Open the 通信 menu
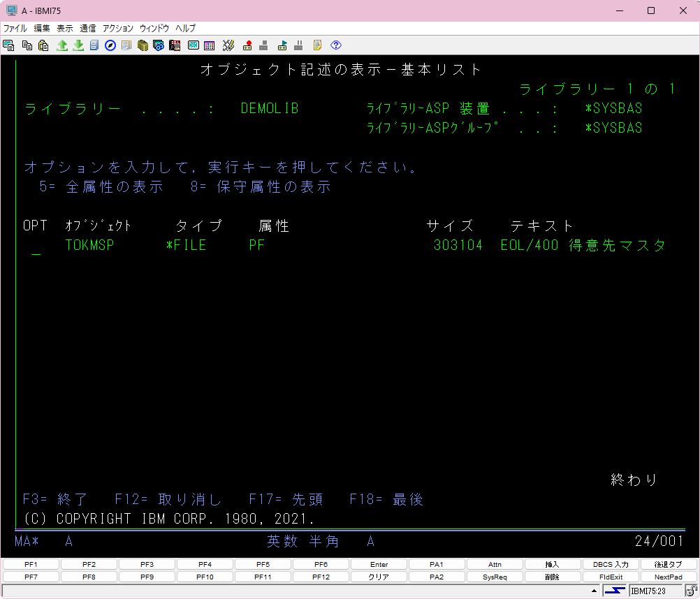The width and height of the screenshot is (700, 599). coord(88,28)
